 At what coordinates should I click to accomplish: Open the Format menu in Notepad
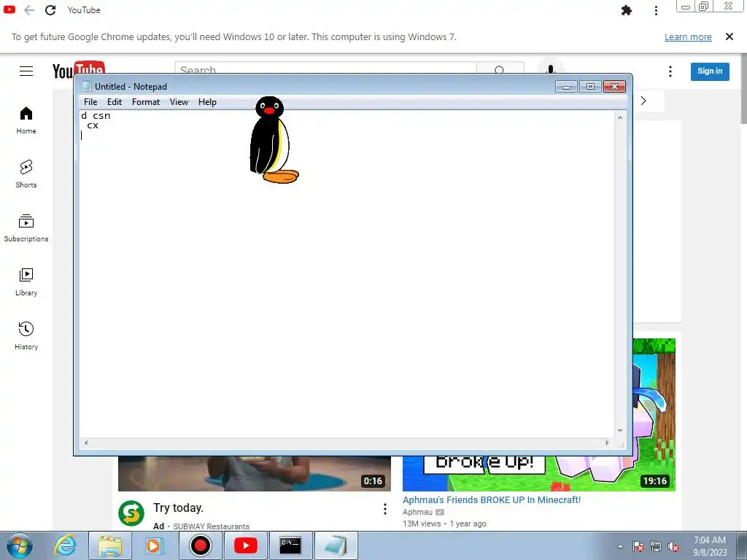click(146, 102)
